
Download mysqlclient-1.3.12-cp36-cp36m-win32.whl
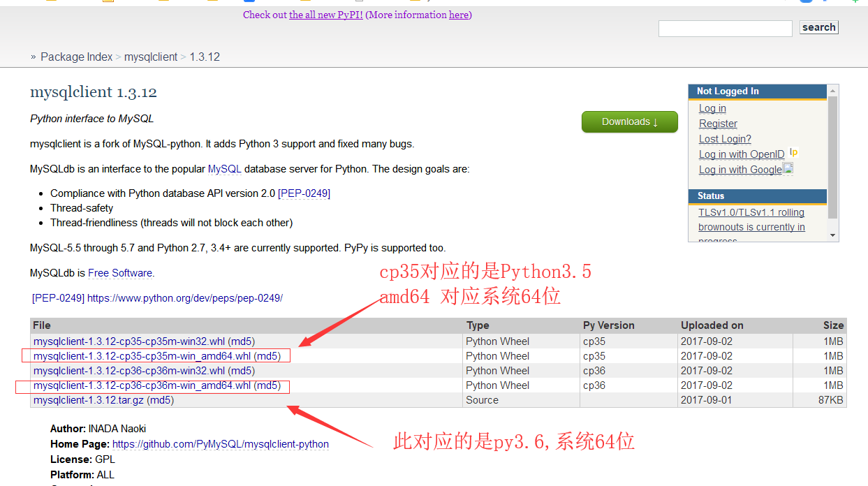(x=129, y=371)
